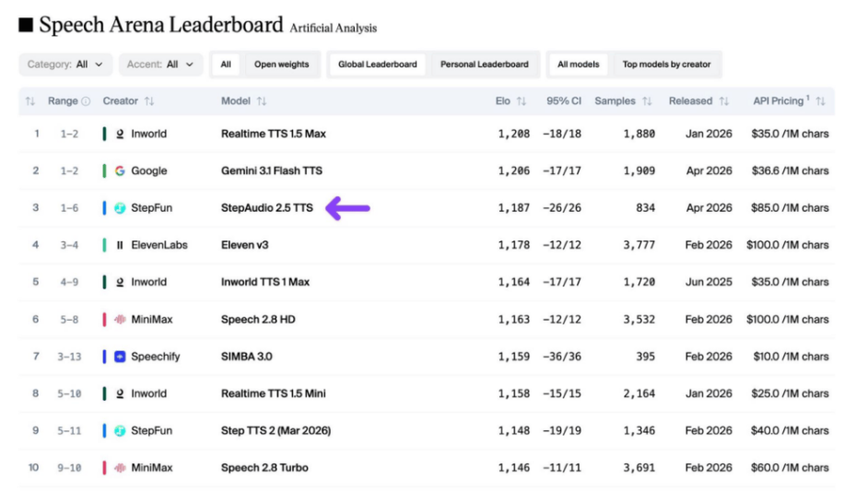Click the Speech 2.8 HD model
The height and width of the screenshot is (492, 868).
[x=258, y=320]
